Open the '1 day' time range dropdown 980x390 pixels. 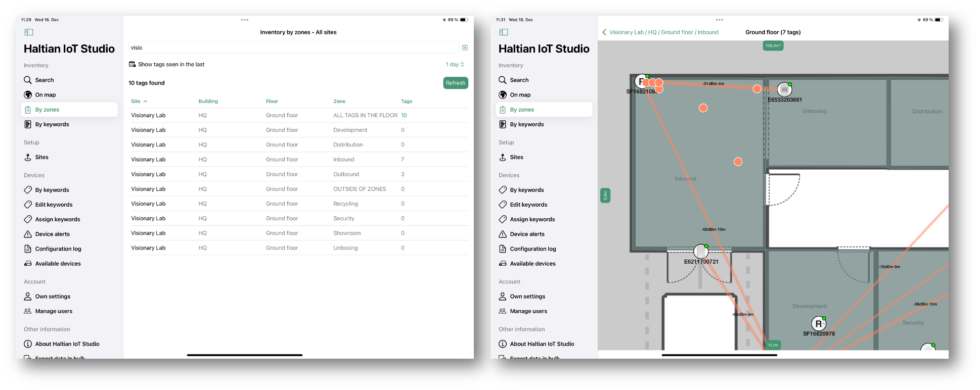pyautogui.click(x=455, y=64)
